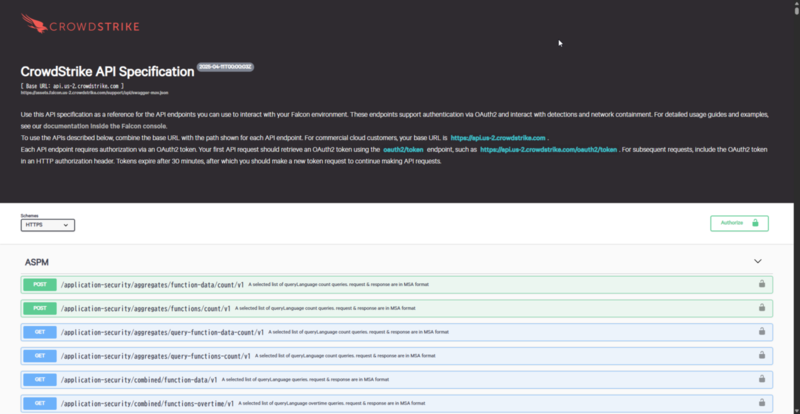
Task: Expand GET combined/function-data/v1 endpoint
Action: click(397, 380)
